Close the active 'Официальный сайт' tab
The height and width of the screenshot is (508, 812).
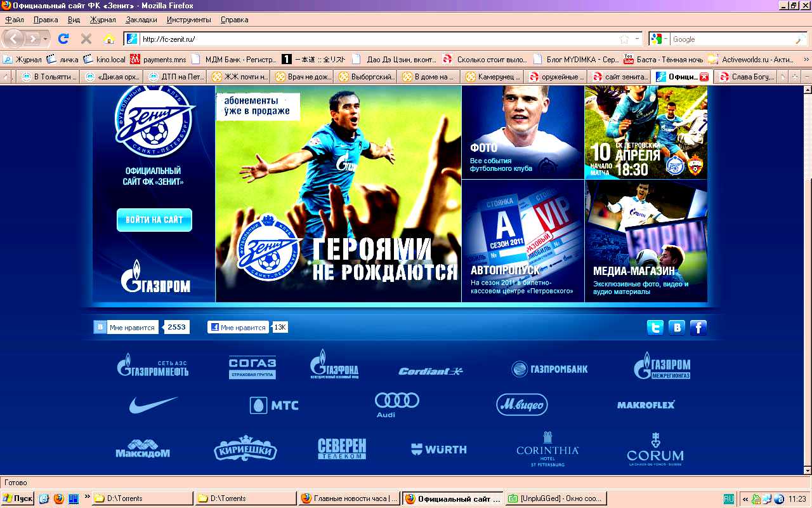point(704,77)
